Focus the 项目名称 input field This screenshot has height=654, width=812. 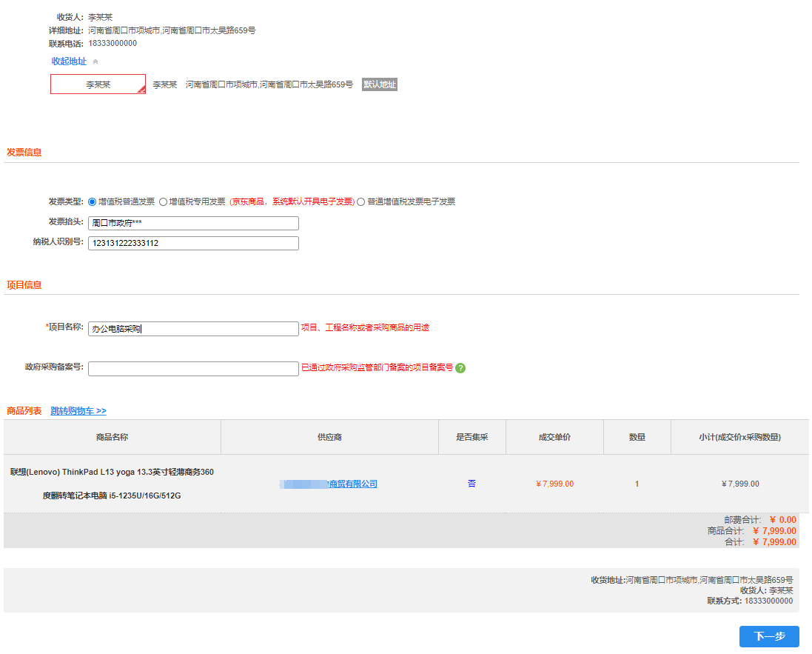pos(193,329)
